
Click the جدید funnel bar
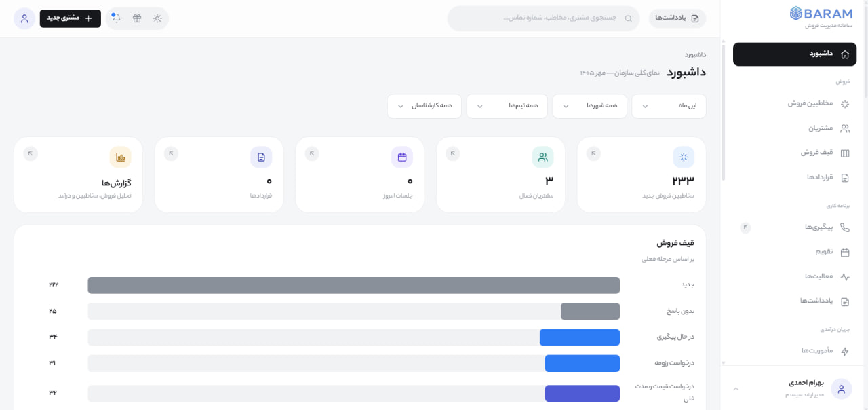354,285
